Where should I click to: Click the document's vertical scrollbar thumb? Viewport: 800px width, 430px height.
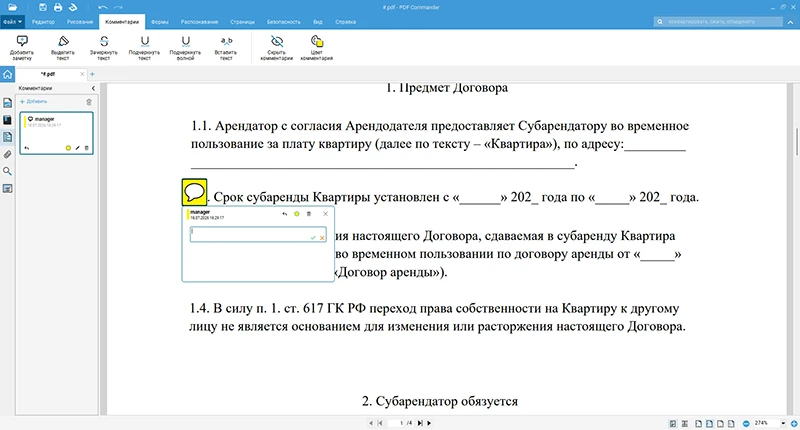click(x=797, y=141)
